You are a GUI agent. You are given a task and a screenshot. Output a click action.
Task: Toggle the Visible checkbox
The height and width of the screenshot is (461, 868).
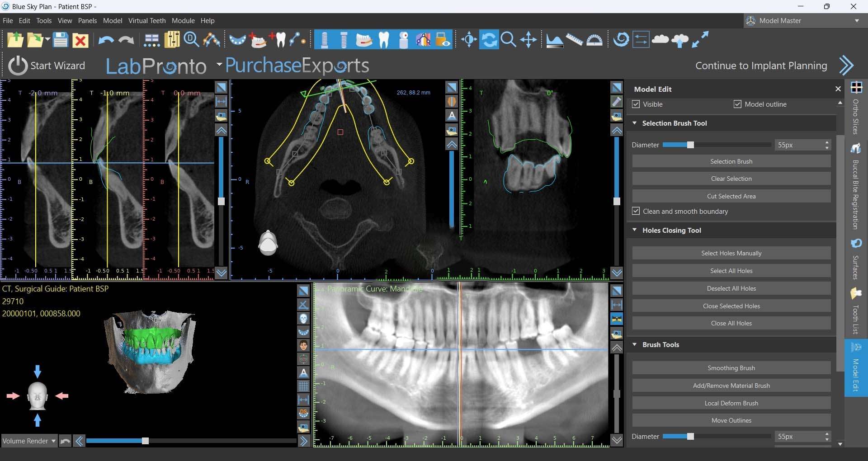click(636, 104)
